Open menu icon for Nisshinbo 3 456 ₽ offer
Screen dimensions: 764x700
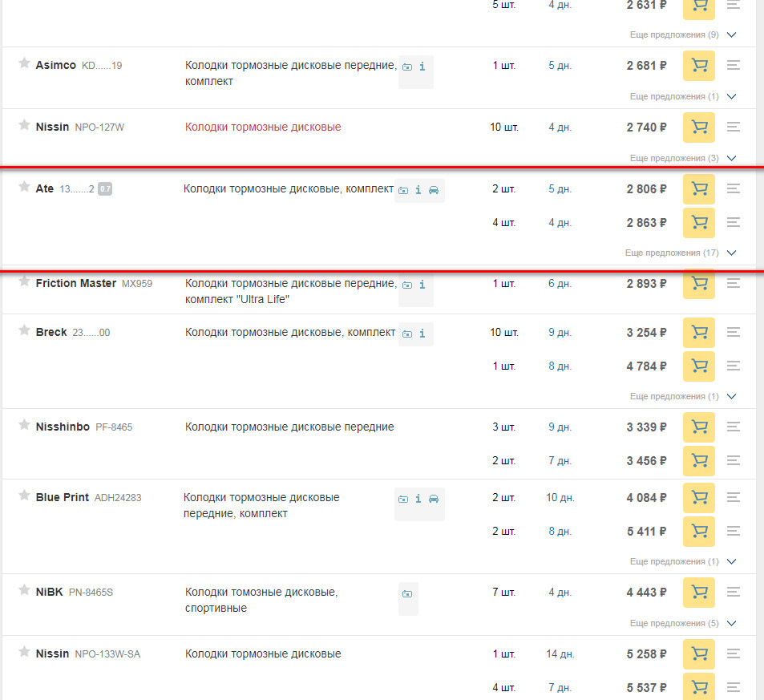(x=734, y=460)
